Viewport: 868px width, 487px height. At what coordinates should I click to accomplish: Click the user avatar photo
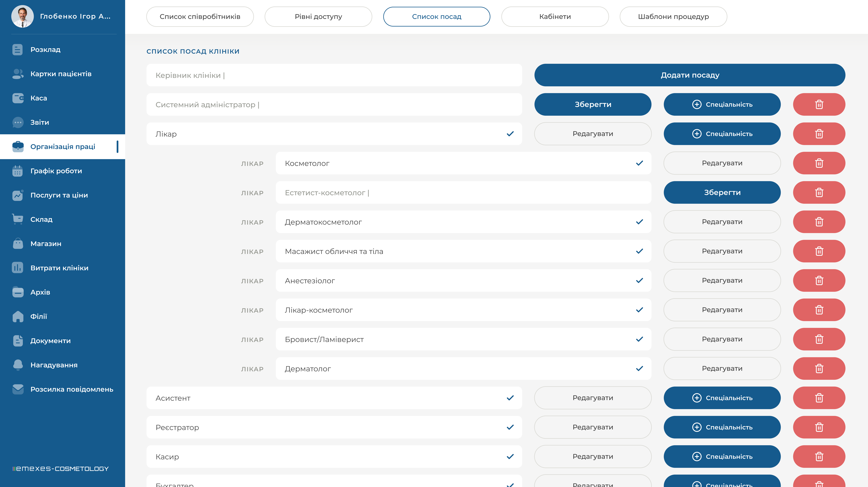point(22,17)
